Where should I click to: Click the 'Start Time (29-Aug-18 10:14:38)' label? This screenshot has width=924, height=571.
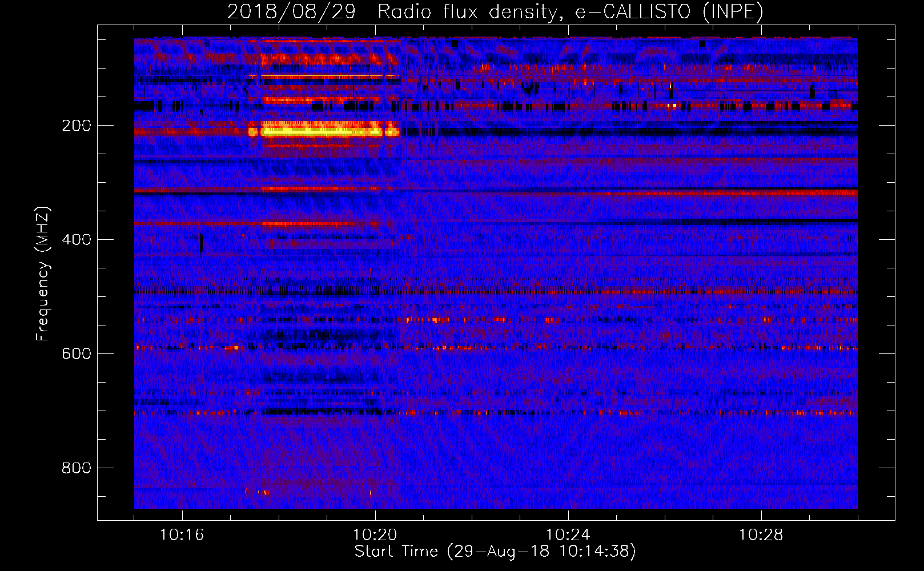click(x=495, y=552)
